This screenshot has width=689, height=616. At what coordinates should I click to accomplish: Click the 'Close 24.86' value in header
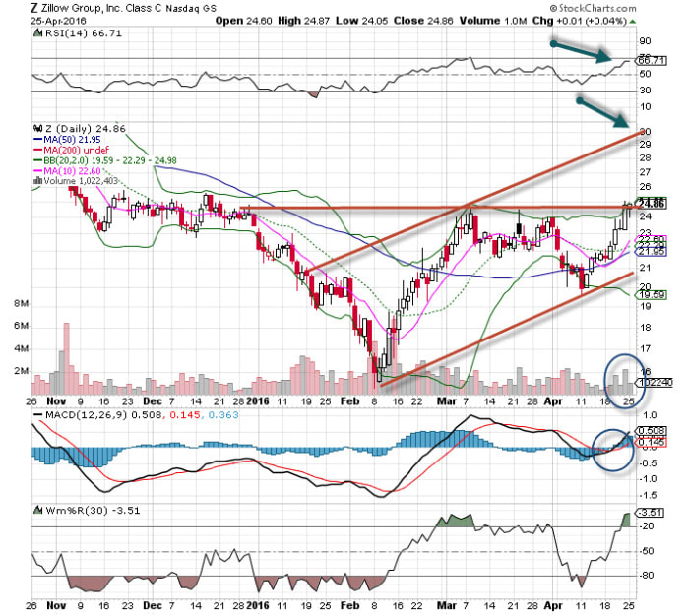[423, 21]
